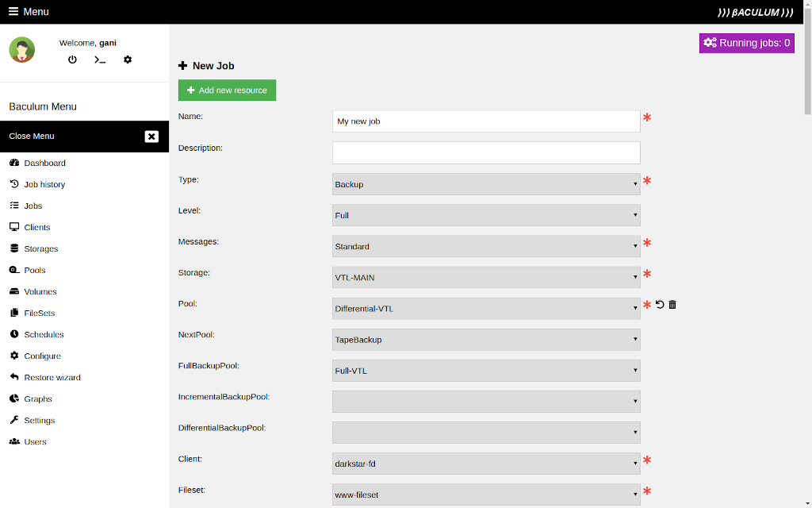Image resolution: width=812 pixels, height=508 pixels.
Task: Open FileSets menu item
Action: (40, 313)
